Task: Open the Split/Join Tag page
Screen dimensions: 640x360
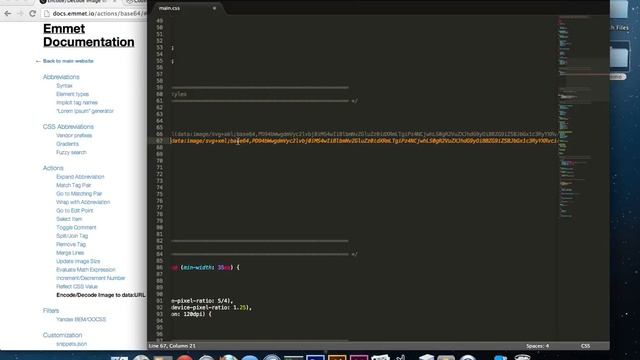Action: [x=72, y=236]
